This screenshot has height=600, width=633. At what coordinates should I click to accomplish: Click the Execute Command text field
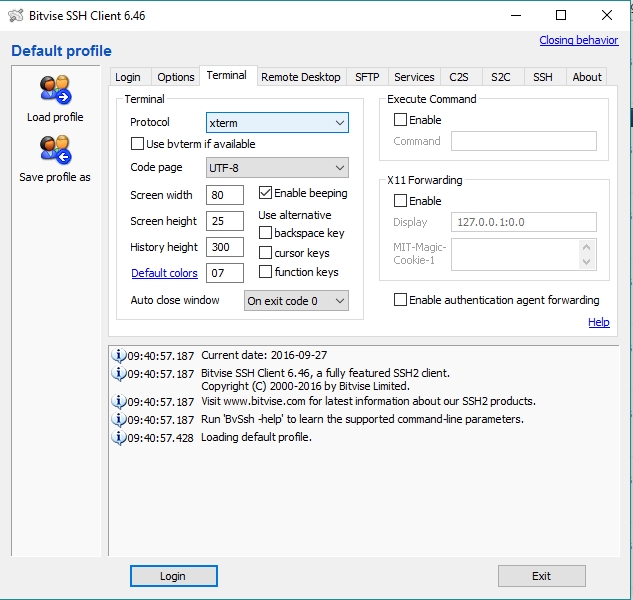click(524, 141)
